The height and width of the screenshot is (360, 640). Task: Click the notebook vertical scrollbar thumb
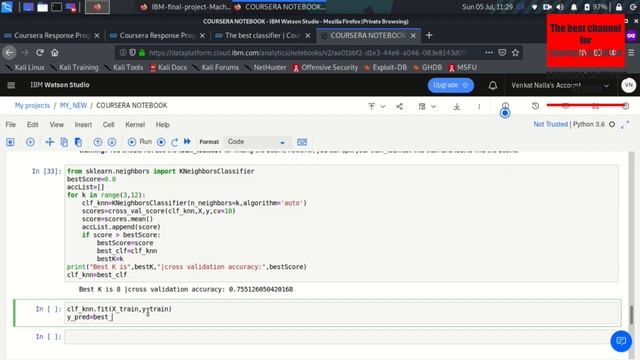coord(631,315)
